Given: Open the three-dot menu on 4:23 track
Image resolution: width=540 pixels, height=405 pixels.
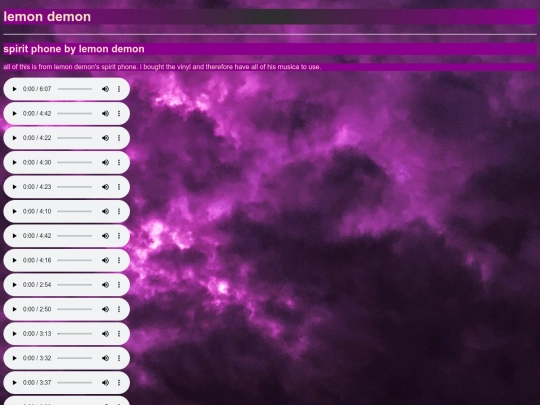Looking at the screenshot, I should click(x=119, y=187).
